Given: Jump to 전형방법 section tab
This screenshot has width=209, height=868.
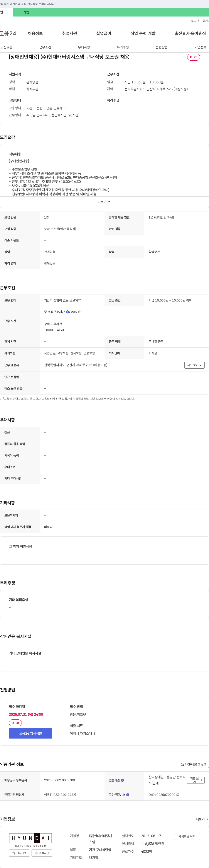Looking at the screenshot, I should click(161, 47).
